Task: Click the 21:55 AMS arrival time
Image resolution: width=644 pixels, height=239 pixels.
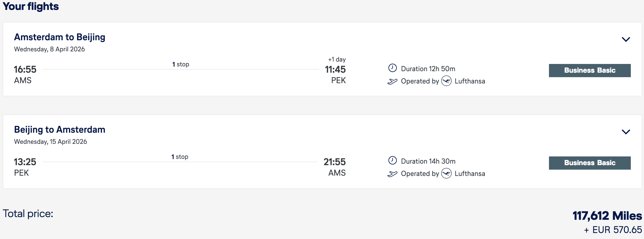Action: pyautogui.click(x=335, y=162)
